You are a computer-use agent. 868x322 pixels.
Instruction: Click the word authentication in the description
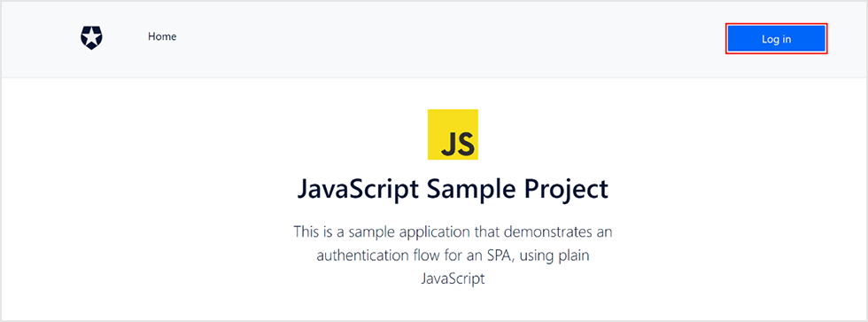click(362, 255)
